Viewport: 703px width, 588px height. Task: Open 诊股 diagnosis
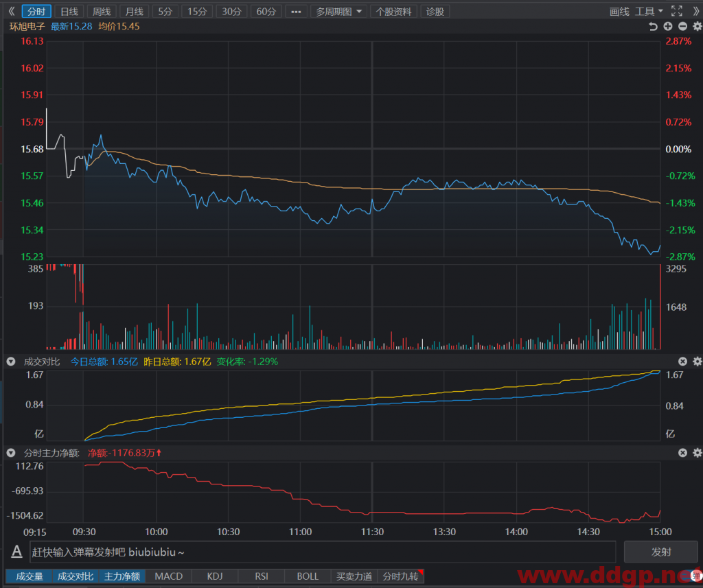(435, 12)
